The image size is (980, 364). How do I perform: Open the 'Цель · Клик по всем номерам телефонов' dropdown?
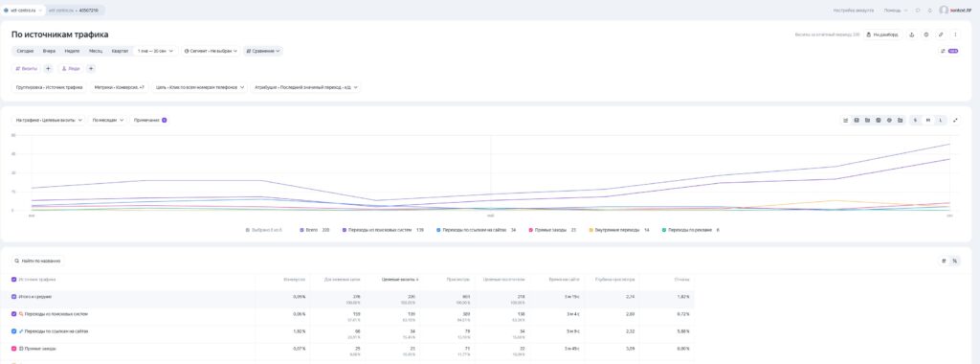click(200, 87)
